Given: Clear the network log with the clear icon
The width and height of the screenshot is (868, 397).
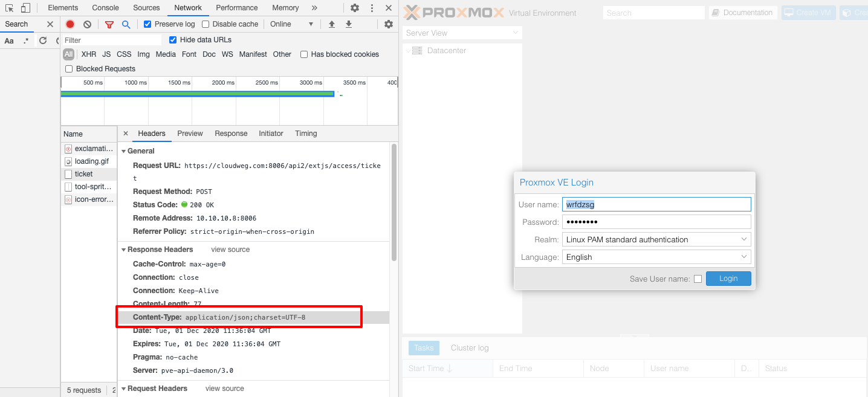Looking at the screenshot, I should pyautogui.click(x=87, y=24).
